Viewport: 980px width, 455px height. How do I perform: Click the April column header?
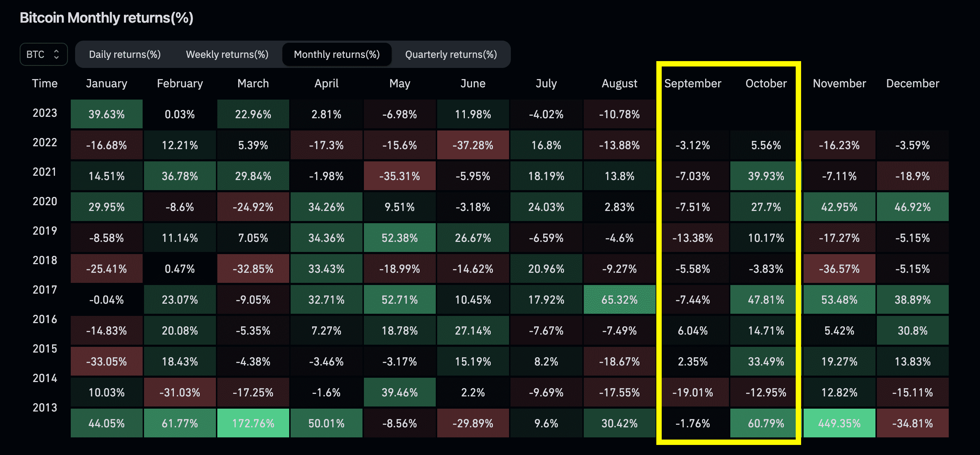click(327, 83)
